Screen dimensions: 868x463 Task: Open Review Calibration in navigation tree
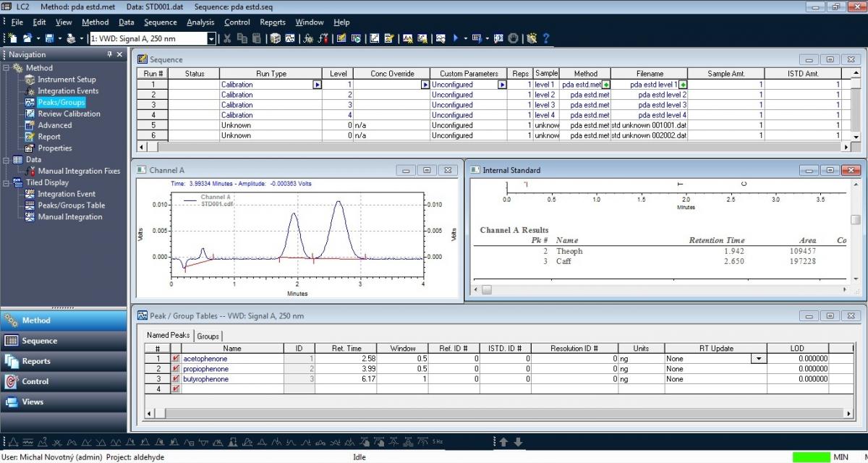tap(69, 114)
